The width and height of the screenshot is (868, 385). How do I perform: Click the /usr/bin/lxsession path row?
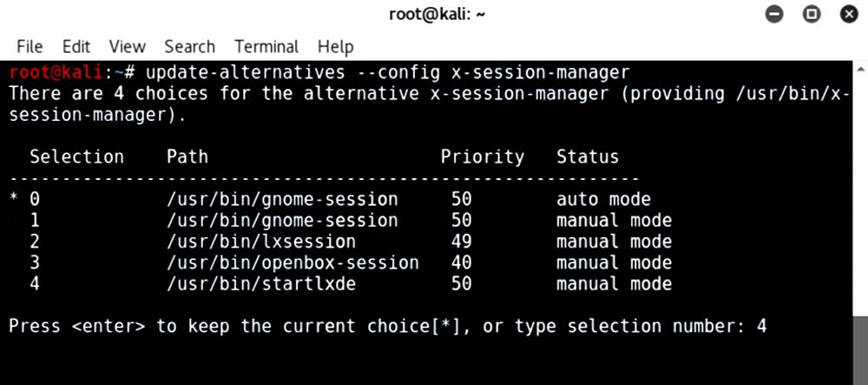pyautogui.click(x=260, y=242)
